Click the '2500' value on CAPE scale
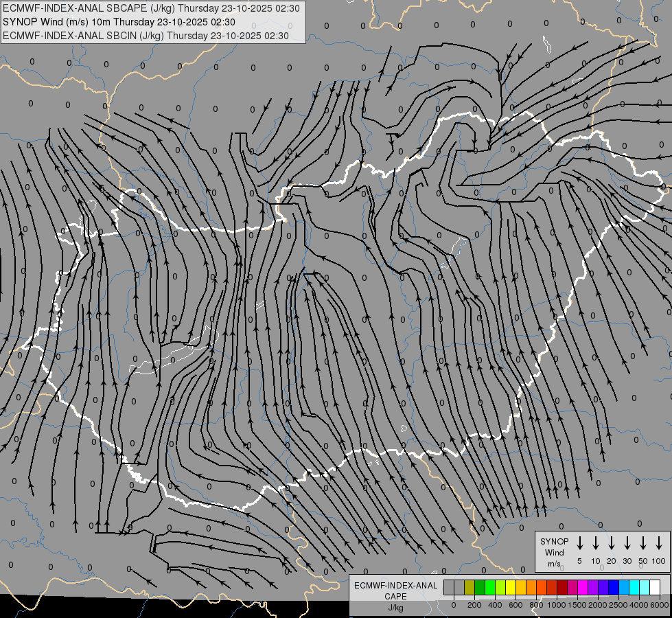Screen dimensions: 672x618 (618, 605)
